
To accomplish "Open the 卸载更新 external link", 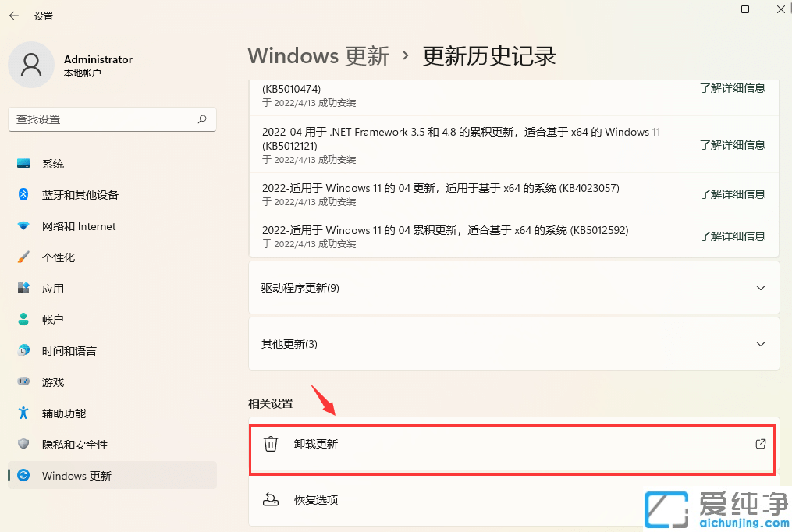I will 759,444.
